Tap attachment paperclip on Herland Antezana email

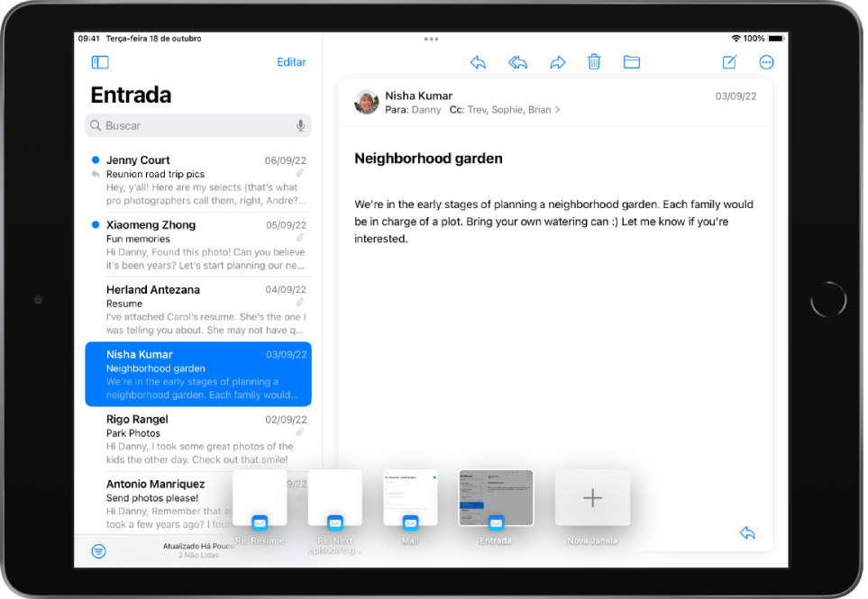click(299, 303)
